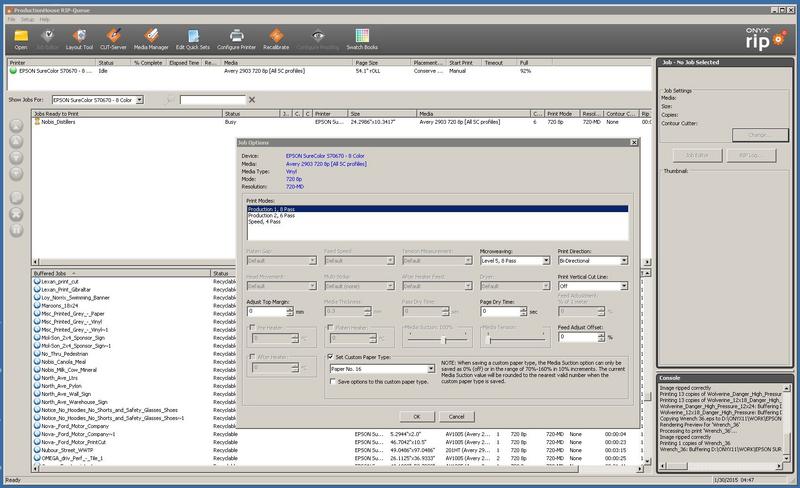Click icon beside Nubour_Street_WWTP job
This screenshot has height=488, width=800.
click(x=37, y=450)
